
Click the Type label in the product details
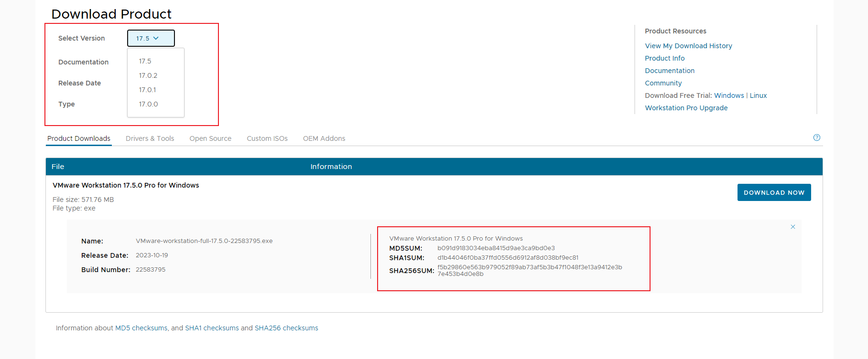66,104
